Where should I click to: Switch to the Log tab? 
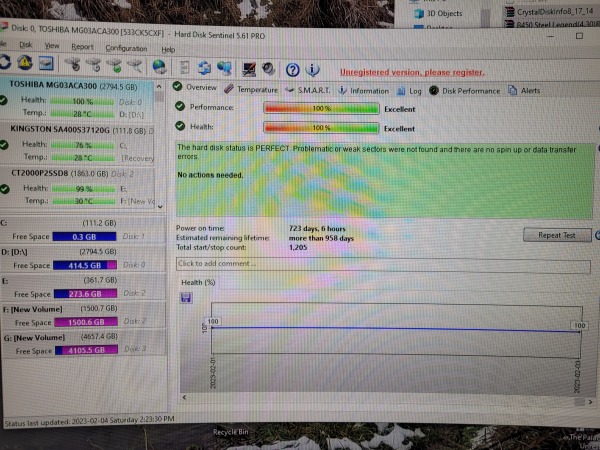coord(409,91)
